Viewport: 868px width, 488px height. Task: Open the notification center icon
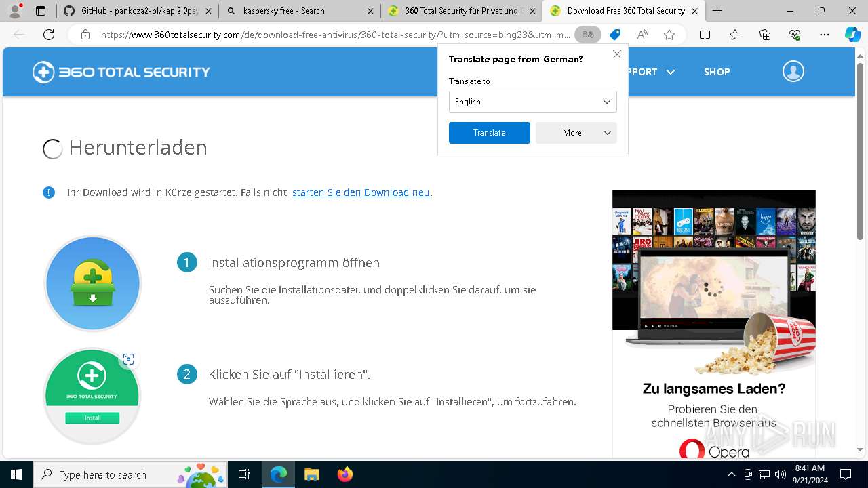coord(846,474)
